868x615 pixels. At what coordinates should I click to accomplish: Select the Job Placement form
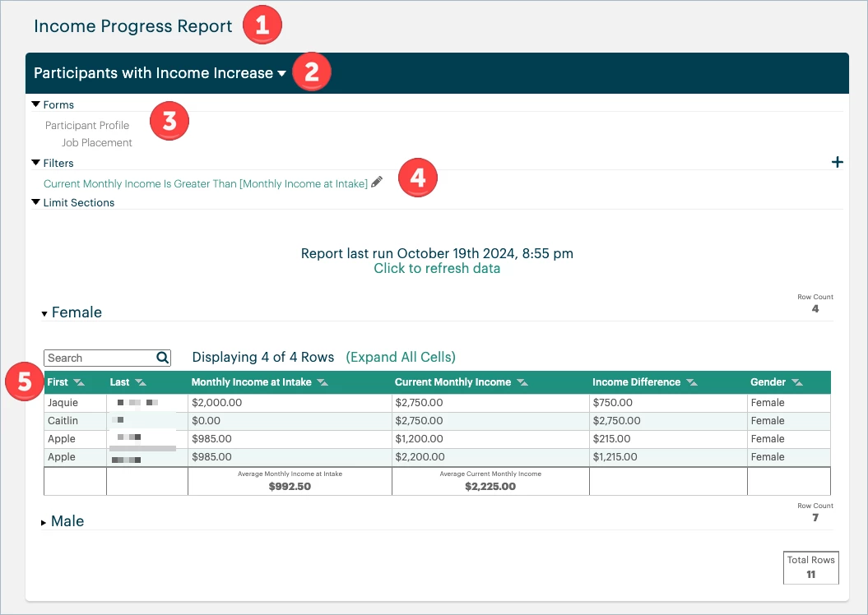tap(97, 143)
